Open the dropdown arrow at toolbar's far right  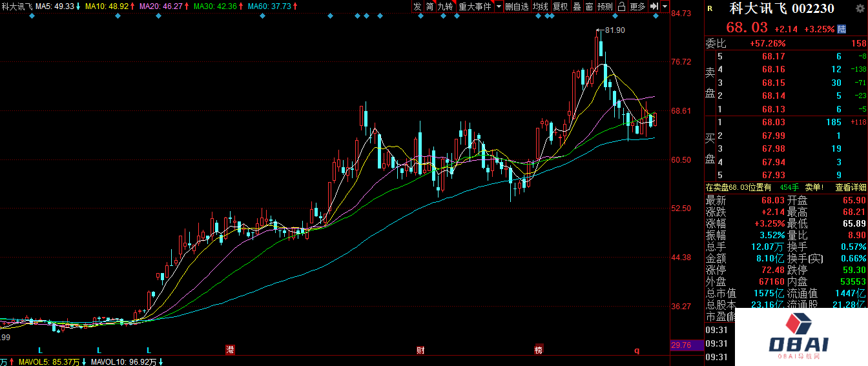(x=665, y=6)
